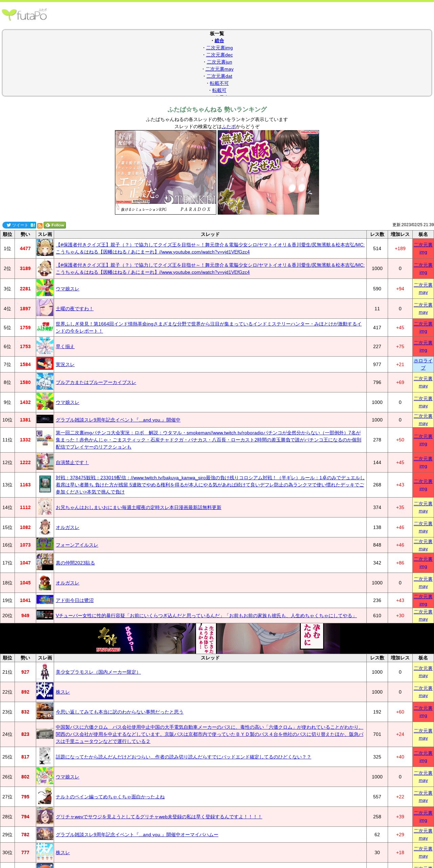Go to the 二次元裏dec board in 板一覧

219,55
